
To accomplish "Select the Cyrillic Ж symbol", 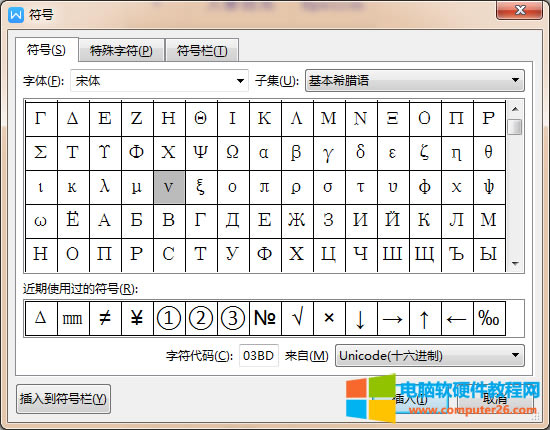I will click(297, 221).
